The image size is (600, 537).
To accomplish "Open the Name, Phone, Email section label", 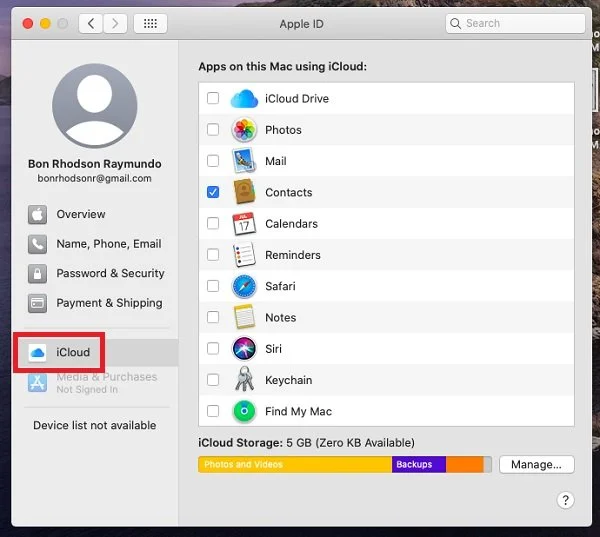I will [x=109, y=244].
